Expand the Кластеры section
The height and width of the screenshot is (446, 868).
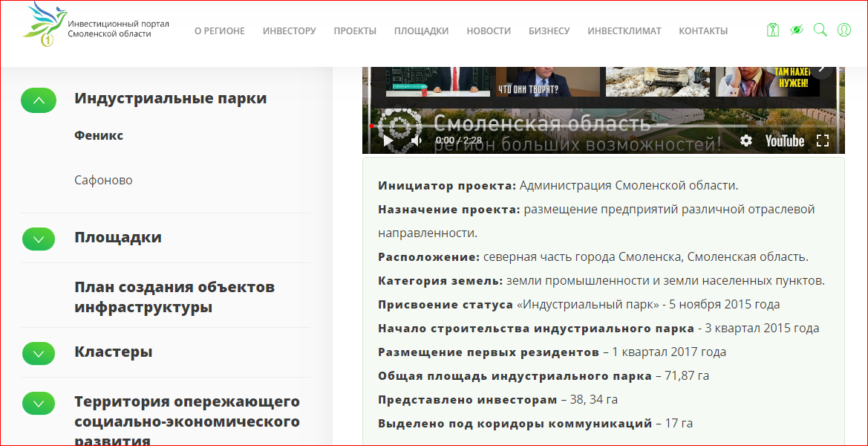coord(39,354)
